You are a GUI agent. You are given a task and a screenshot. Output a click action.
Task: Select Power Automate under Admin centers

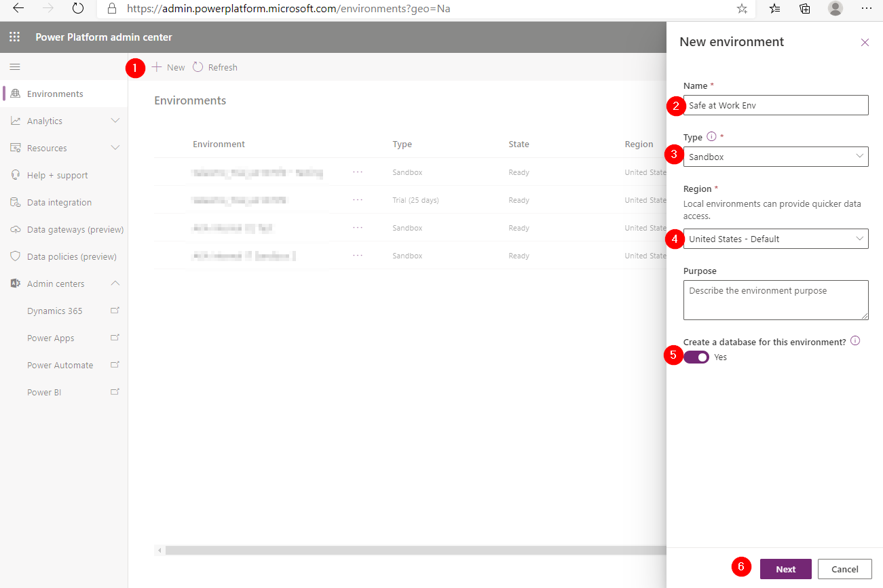coord(60,365)
